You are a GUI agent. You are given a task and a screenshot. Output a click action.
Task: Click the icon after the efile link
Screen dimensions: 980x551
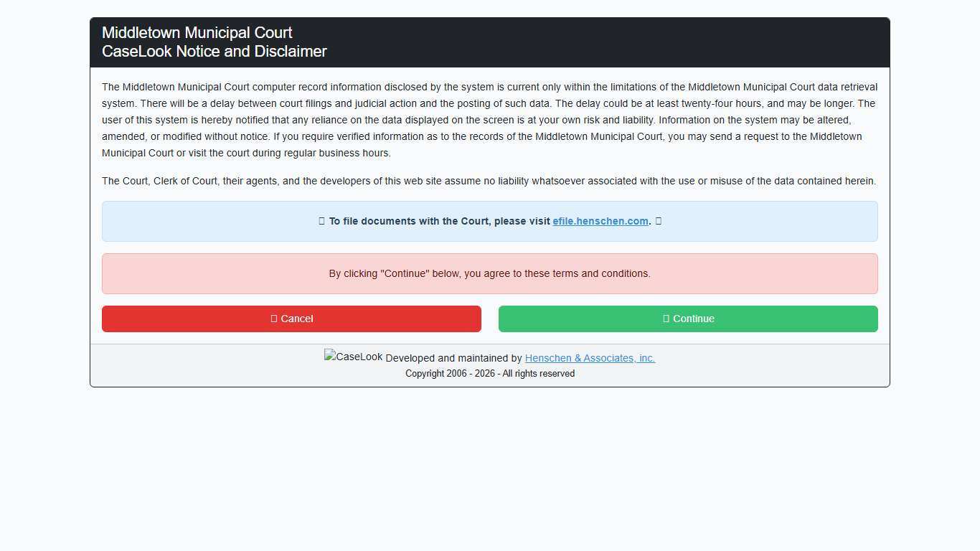659,221
